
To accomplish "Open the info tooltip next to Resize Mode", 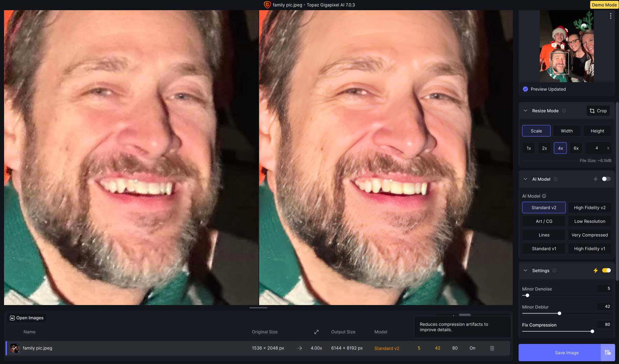I will coord(564,111).
